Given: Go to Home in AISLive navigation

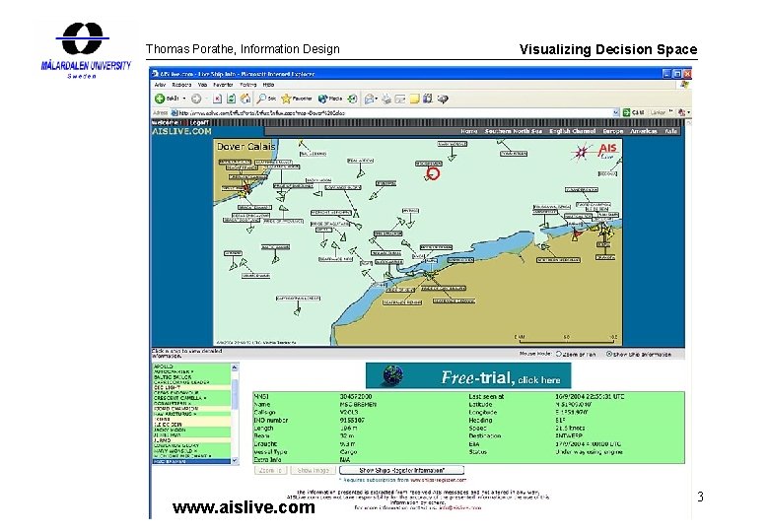Looking at the screenshot, I should coord(469,131).
